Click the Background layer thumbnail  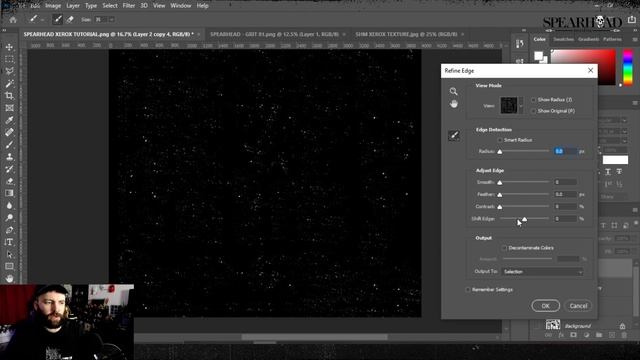click(x=553, y=325)
